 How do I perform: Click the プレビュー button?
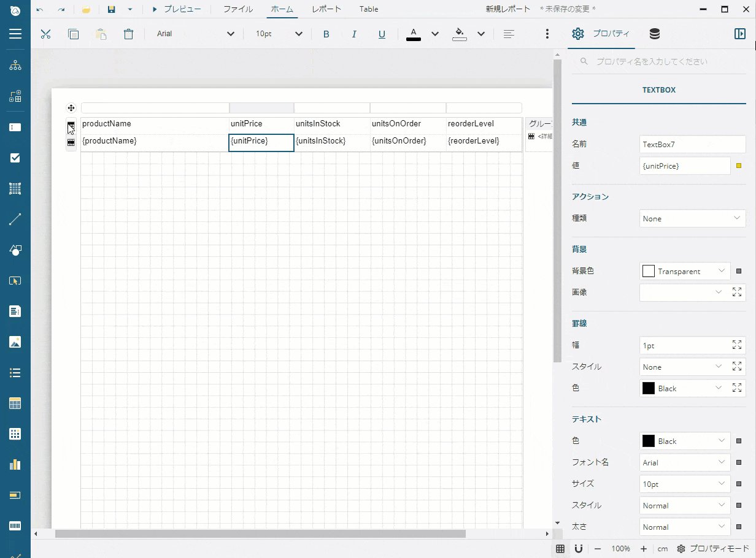[177, 9]
